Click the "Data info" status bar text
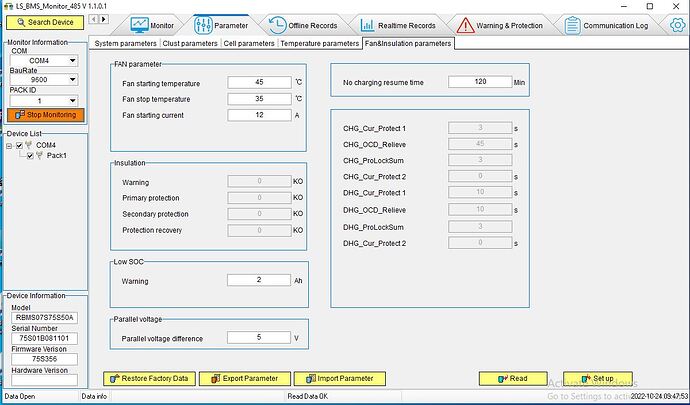Image resolution: width=690 pixels, height=405 pixels. [94, 396]
